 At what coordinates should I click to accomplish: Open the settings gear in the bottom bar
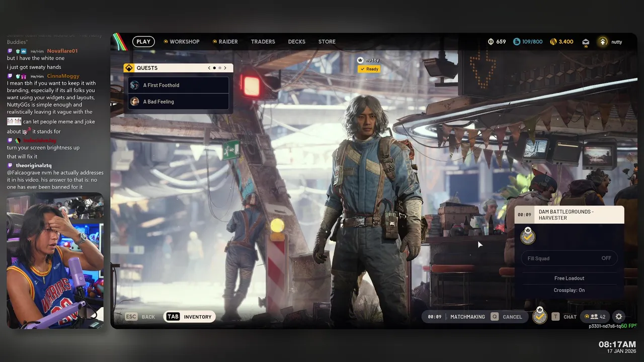619,317
